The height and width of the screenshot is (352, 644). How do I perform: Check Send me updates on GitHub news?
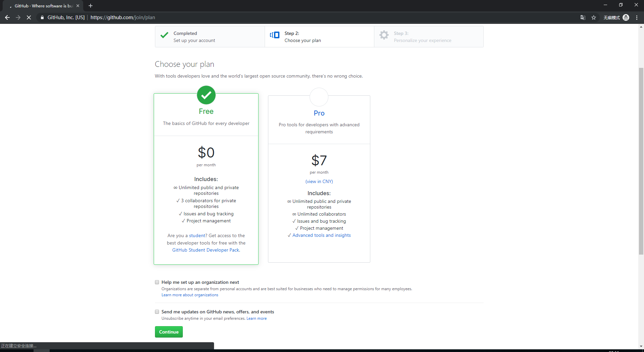click(157, 312)
